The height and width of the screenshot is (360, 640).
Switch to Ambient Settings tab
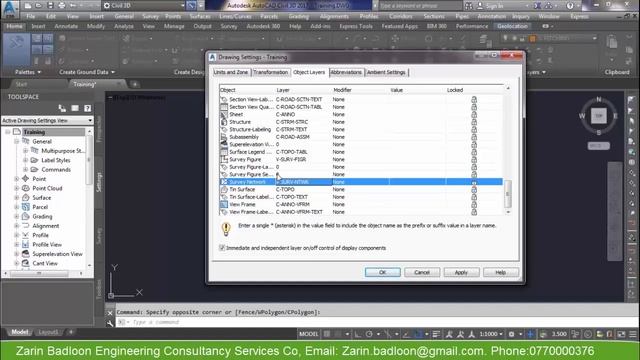tap(386, 72)
